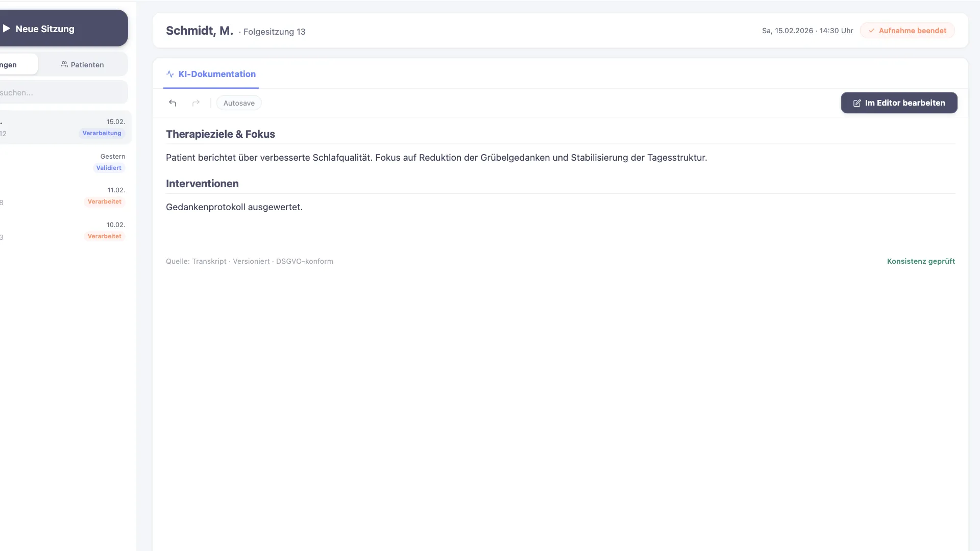Click the pencil icon in editor button
The width and height of the screenshot is (980, 551).
(857, 103)
